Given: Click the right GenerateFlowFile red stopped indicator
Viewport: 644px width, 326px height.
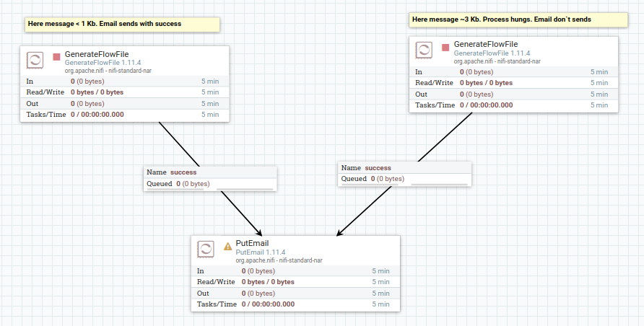Looking at the screenshot, I should [x=445, y=48].
